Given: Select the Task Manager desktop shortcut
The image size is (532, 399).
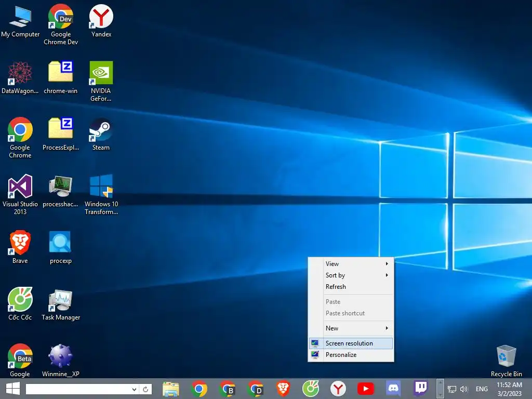Looking at the screenshot, I should click(x=61, y=304).
